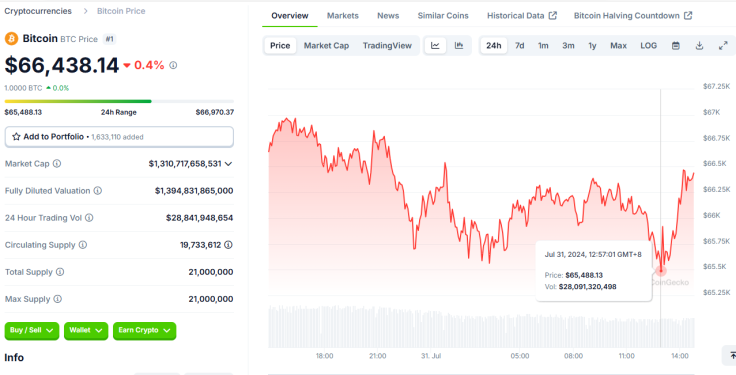
Task: Click the #1 rank badge
Action: [109, 39]
